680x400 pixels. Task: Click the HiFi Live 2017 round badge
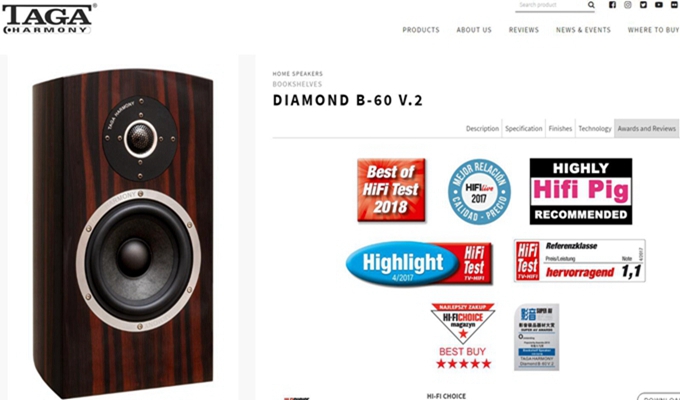[x=479, y=191]
